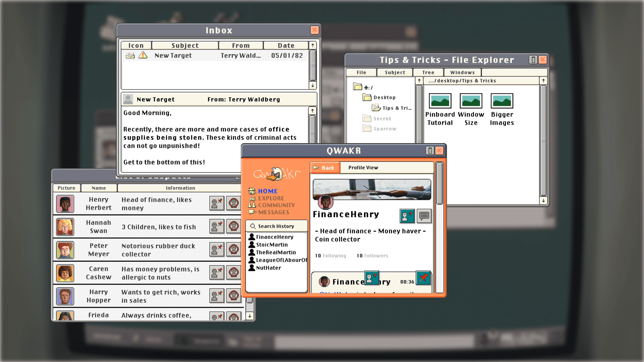Open message icon on FinanceHenry profile

pyautogui.click(x=424, y=216)
